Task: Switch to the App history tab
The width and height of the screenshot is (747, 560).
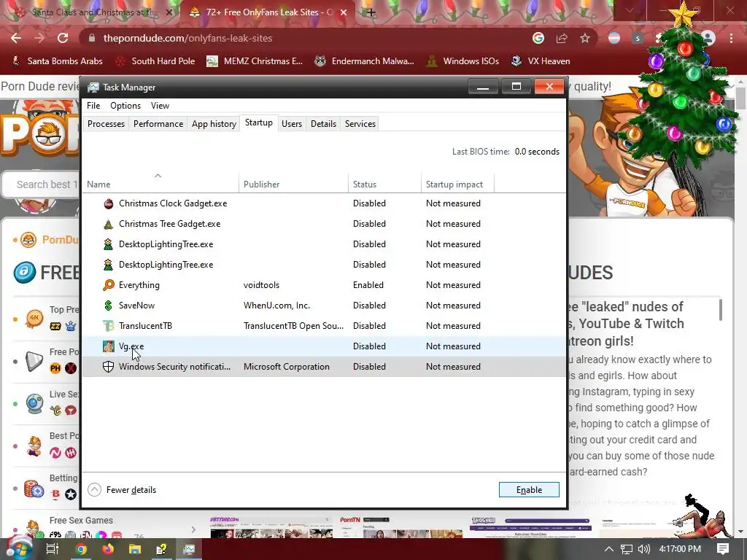Action: 214,124
